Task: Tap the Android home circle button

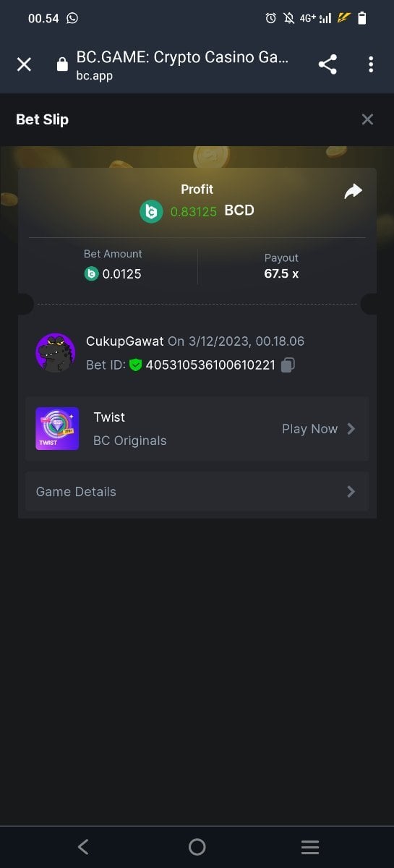Action: click(197, 846)
